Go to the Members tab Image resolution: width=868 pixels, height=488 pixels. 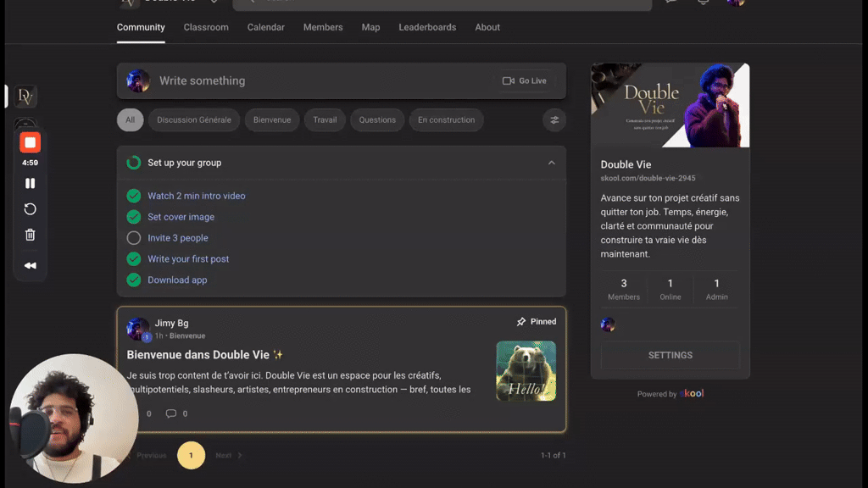click(x=323, y=27)
